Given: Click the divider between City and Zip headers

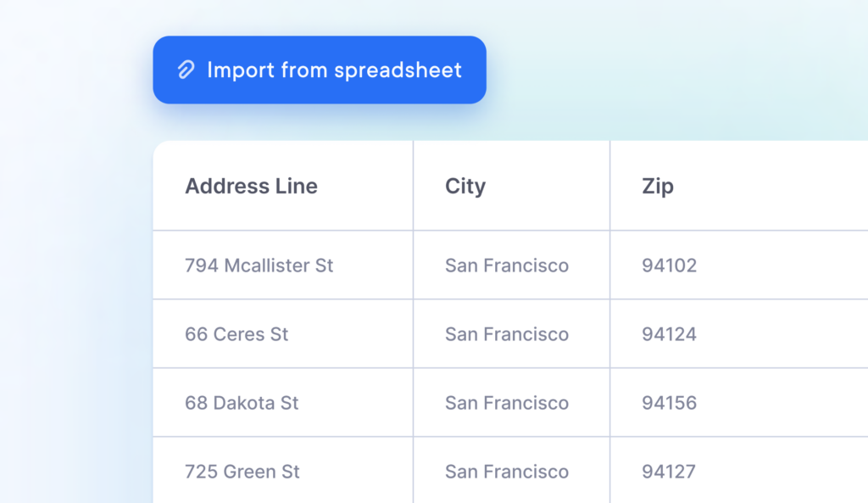Looking at the screenshot, I should point(610,186).
